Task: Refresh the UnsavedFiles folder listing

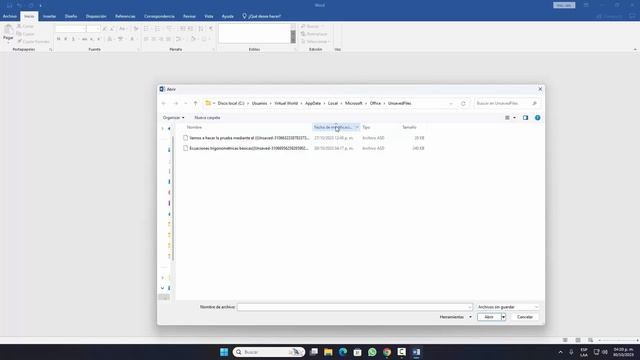Action: (x=463, y=104)
